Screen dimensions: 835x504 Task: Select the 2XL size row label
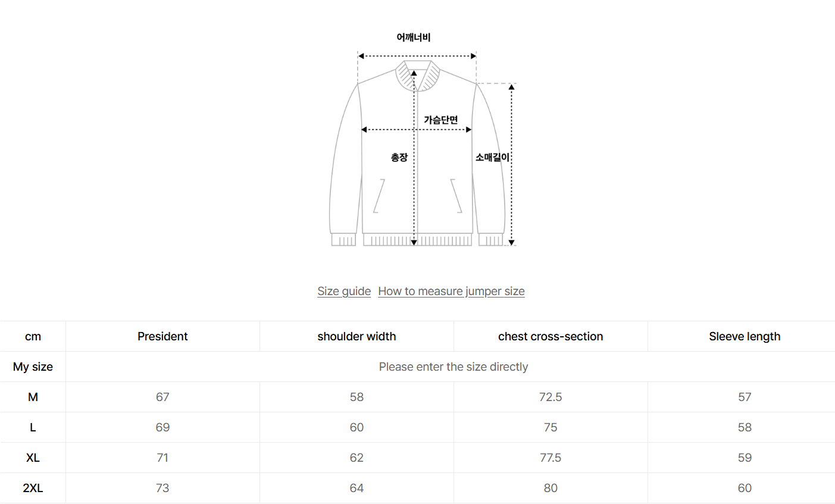(33, 488)
